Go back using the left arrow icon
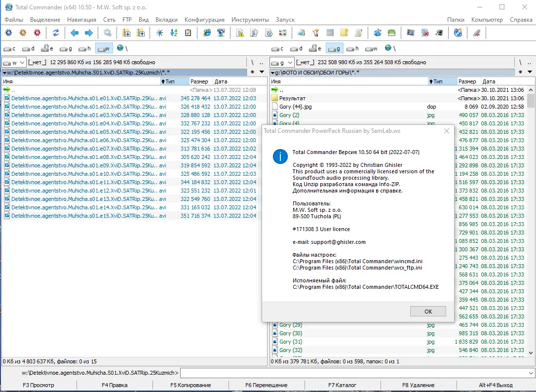This screenshot has width=536, height=392. 74,33
